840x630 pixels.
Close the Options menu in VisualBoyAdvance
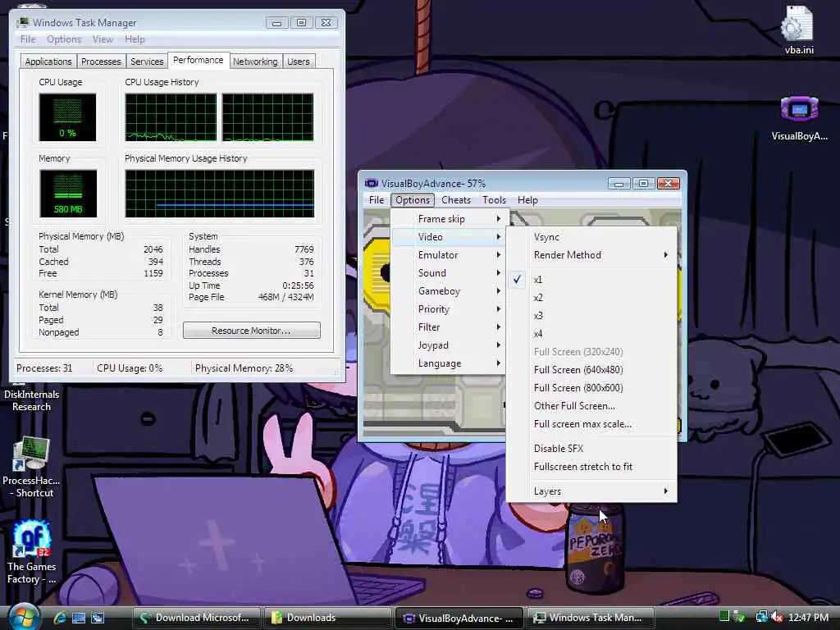(413, 200)
